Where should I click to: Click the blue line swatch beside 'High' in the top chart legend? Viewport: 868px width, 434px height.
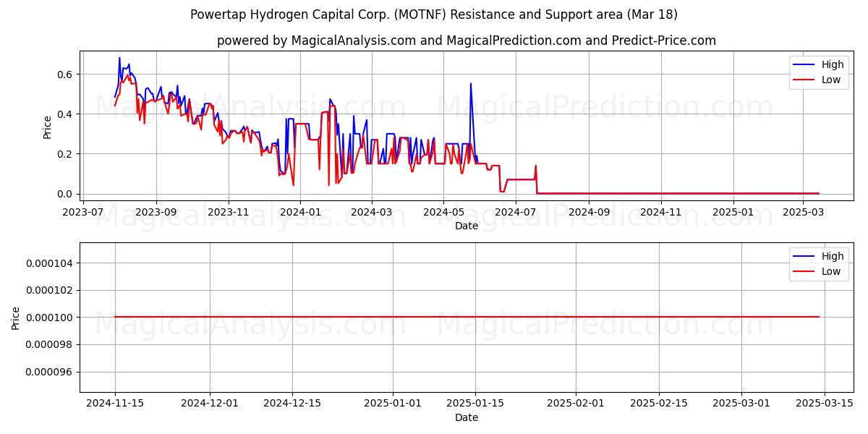click(x=805, y=65)
